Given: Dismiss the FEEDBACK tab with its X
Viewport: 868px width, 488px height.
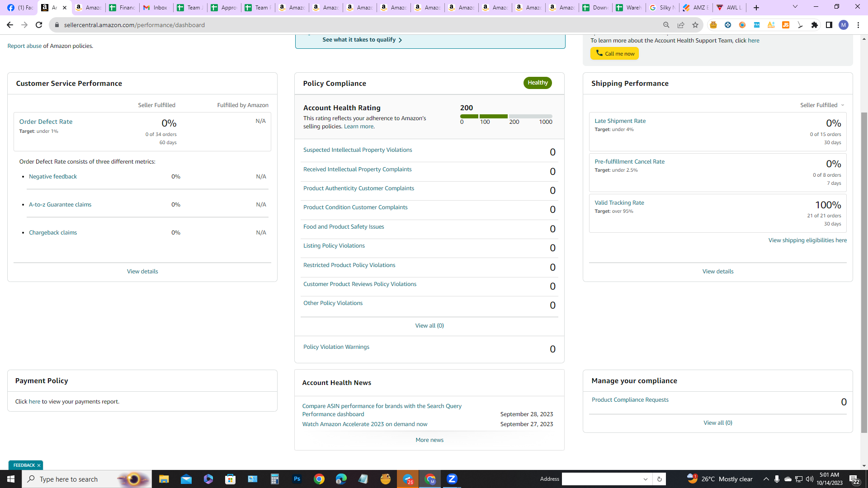Looking at the screenshot, I should coord(39,465).
